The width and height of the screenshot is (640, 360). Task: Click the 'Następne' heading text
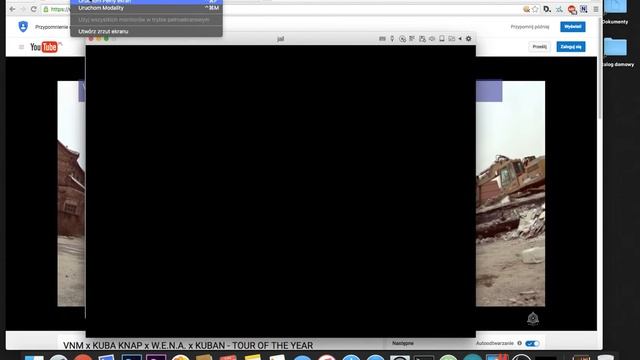[x=403, y=343]
